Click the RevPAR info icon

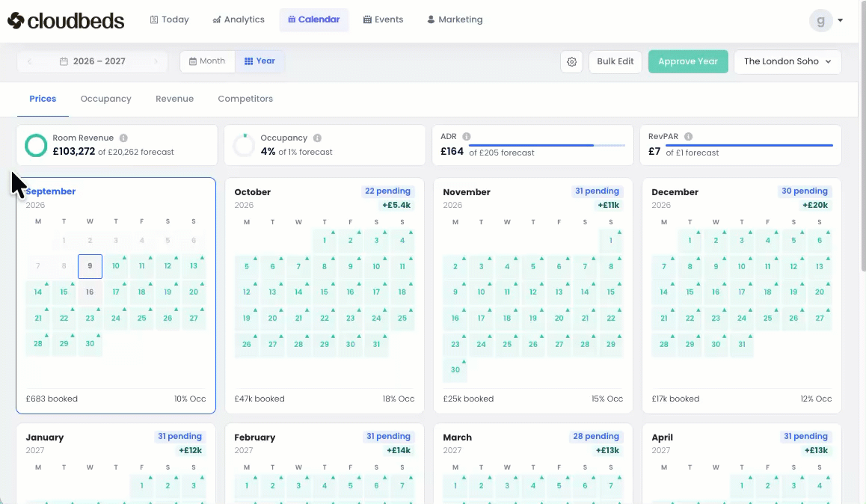coord(688,136)
